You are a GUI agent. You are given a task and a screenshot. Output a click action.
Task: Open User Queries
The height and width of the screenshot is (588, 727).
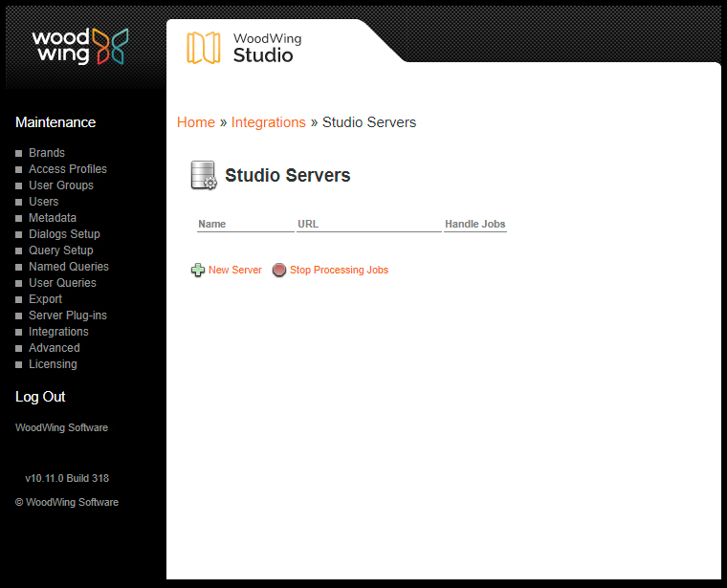pos(62,283)
